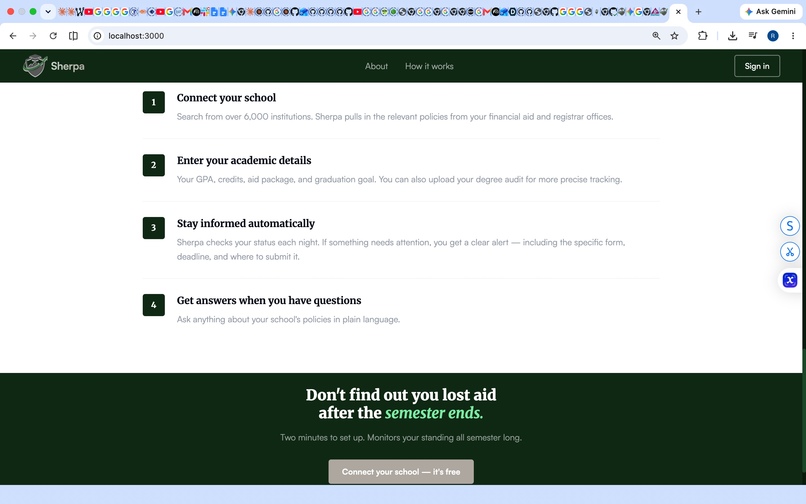The image size is (806, 504).
Task: Open the split view panel icon
Action: 74,35
